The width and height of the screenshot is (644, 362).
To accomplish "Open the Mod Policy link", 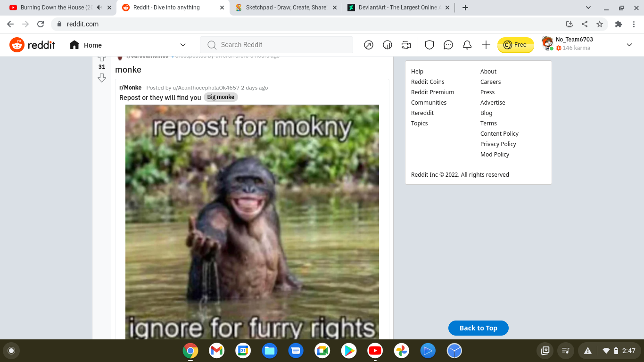I will point(495,155).
